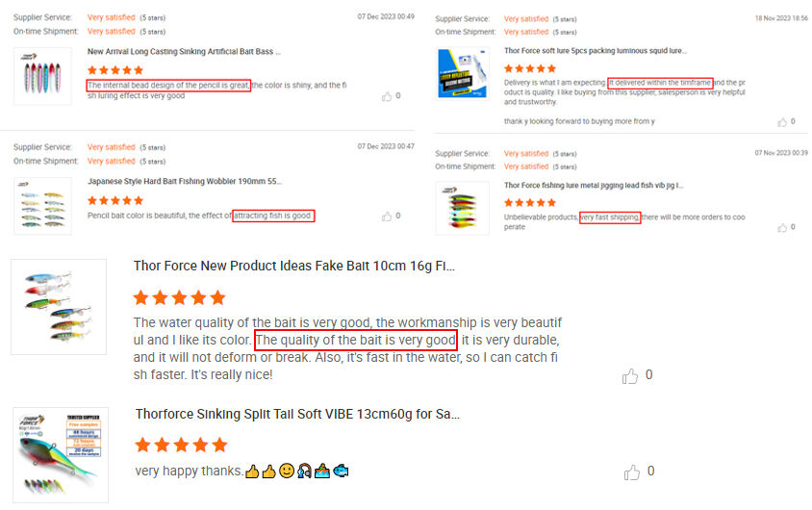
Task: Click thumbs-up on Japanese Style Hard Bait review
Action: 387,217
